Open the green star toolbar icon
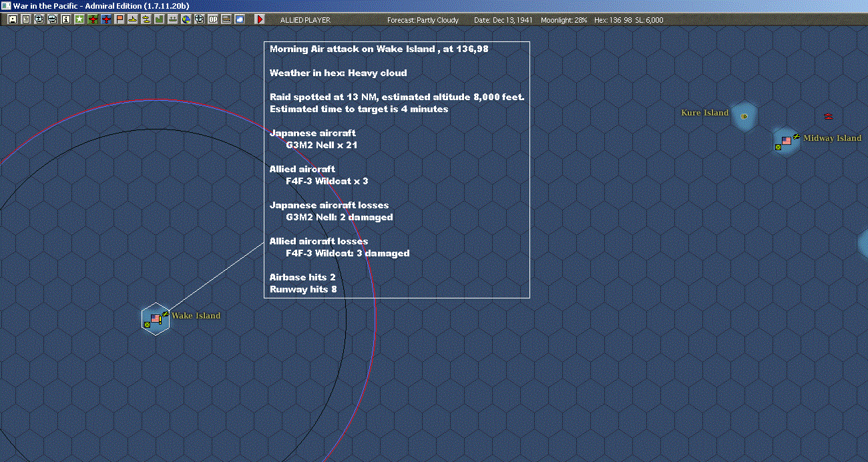 [79, 19]
